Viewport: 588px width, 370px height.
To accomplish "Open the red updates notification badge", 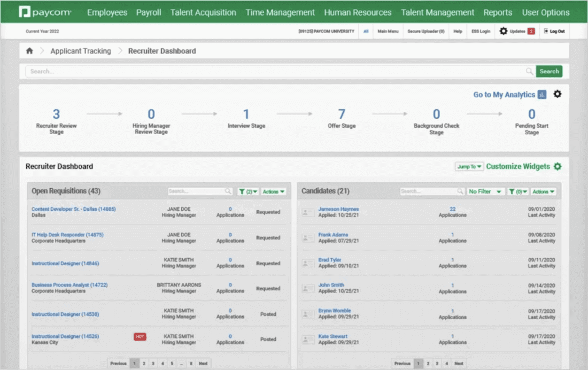I will point(531,31).
